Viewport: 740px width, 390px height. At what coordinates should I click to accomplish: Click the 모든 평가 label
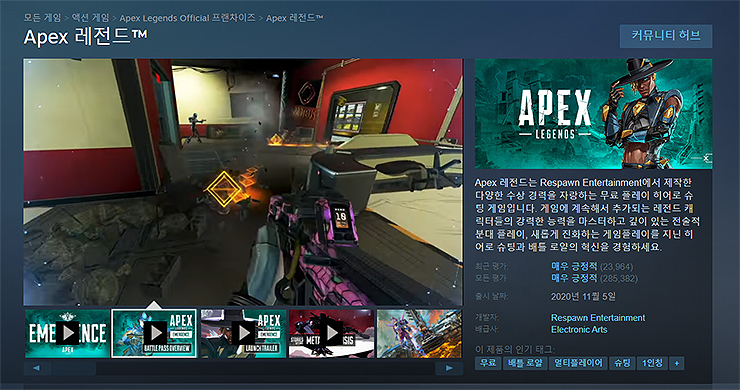491,279
